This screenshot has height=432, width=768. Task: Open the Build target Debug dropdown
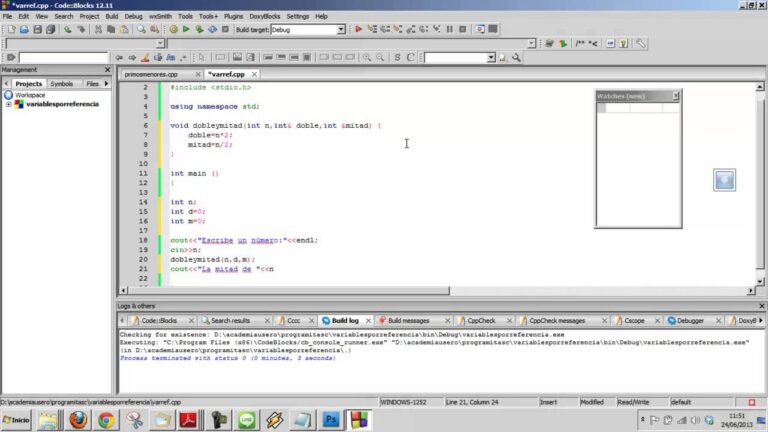[x=340, y=30]
